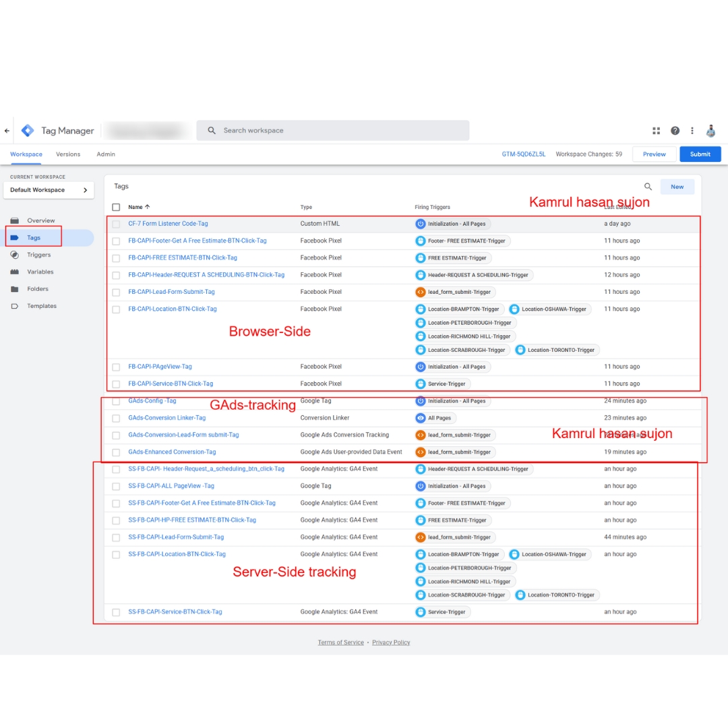Open the user account avatar

click(711, 131)
